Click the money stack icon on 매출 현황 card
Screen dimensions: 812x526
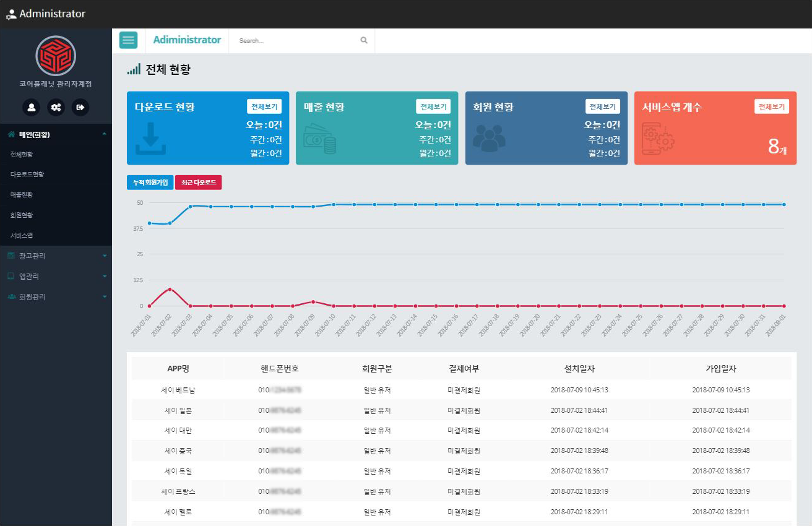click(320, 139)
